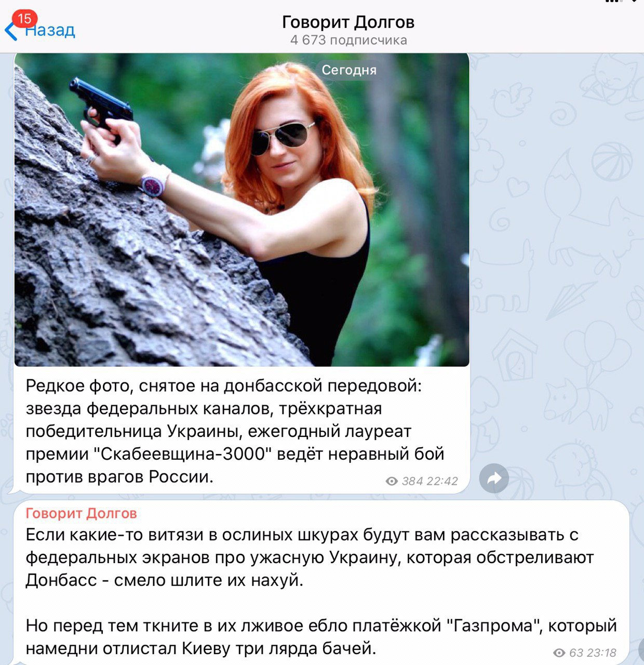Tap the 4 673 подписчика subscriber count
Image resolution: width=644 pixels, height=665 pixels.
click(348, 40)
